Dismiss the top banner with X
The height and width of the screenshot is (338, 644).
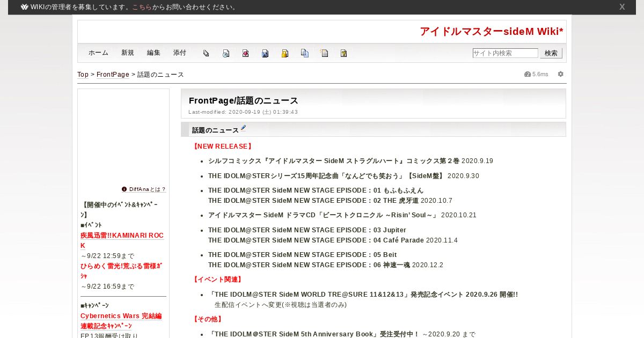[x=622, y=7]
